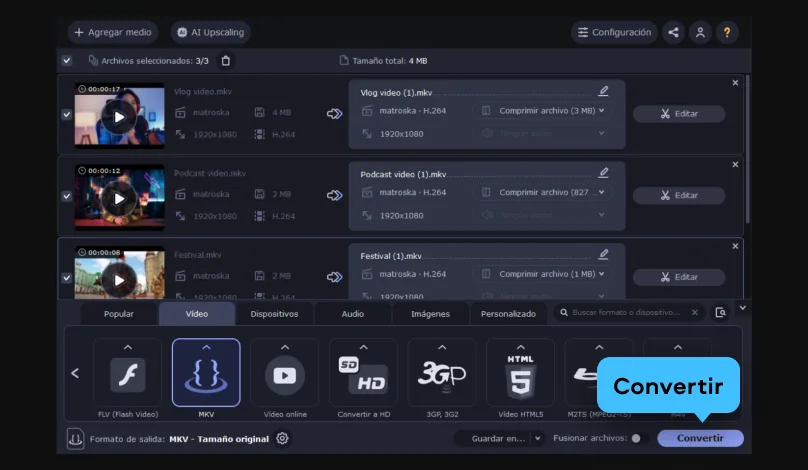
Task: Choose the Convertir a HD format
Action: click(x=363, y=376)
